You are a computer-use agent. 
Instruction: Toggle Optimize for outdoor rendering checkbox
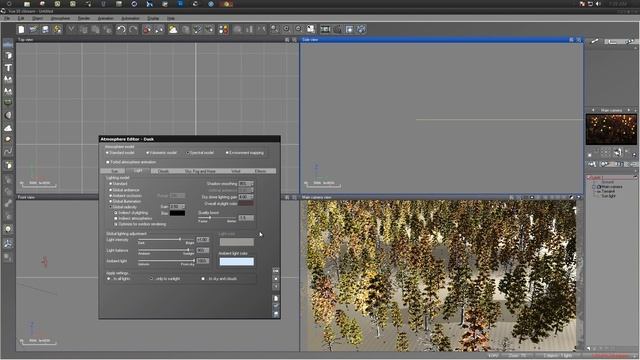(116, 224)
